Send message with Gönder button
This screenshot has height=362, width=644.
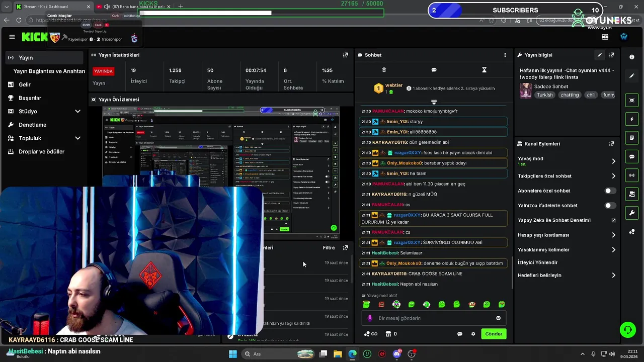[x=494, y=334]
